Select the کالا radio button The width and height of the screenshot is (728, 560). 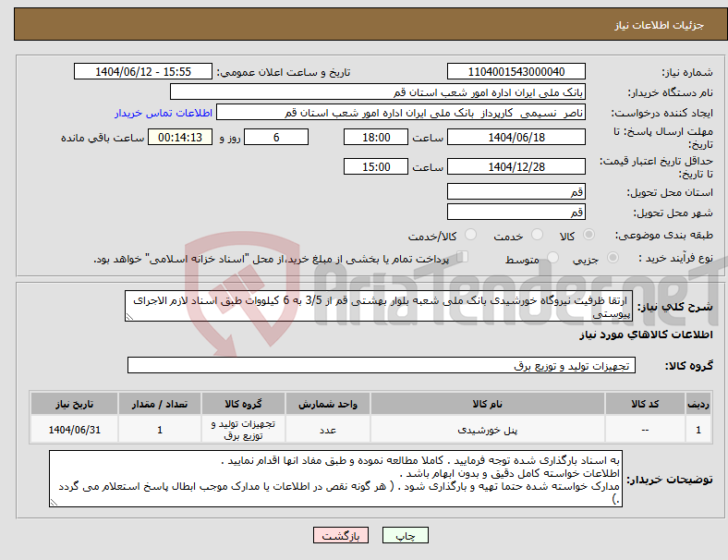point(588,235)
